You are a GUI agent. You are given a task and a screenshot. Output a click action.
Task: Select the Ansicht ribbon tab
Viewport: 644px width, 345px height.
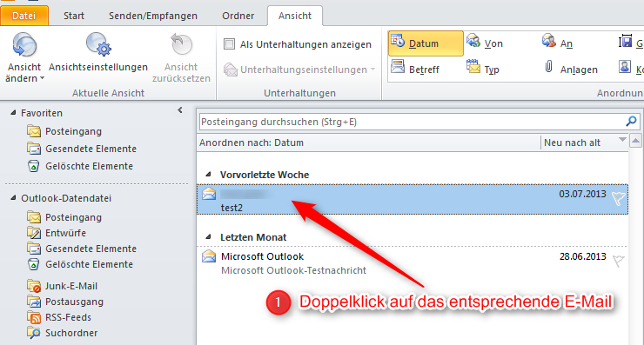coord(295,16)
